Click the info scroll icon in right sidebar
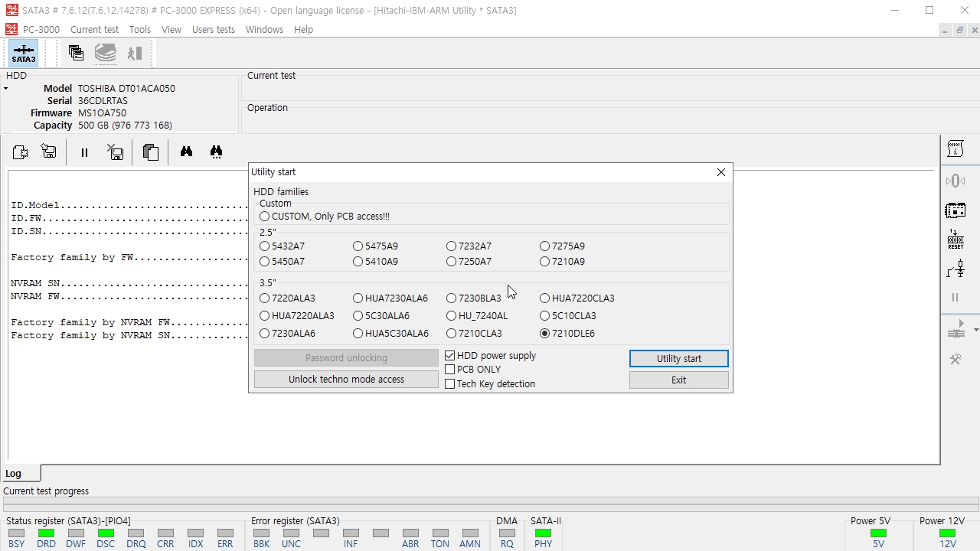This screenshot has width=980, height=551. click(955, 148)
